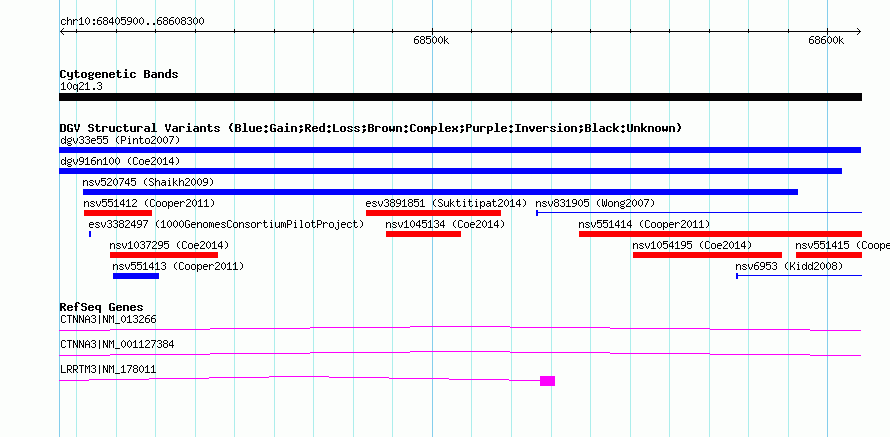Click the ruler's left arrowhead
Screen dimensions: 890x437
[62, 31]
